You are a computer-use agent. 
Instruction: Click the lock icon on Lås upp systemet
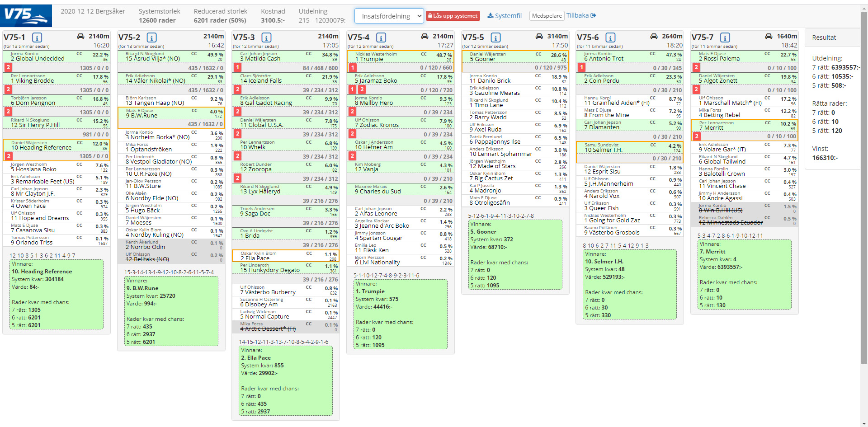tap(429, 16)
